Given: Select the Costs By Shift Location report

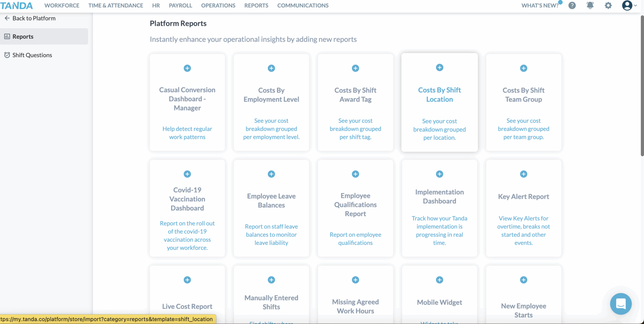Looking at the screenshot, I should pyautogui.click(x=439, y=95).
